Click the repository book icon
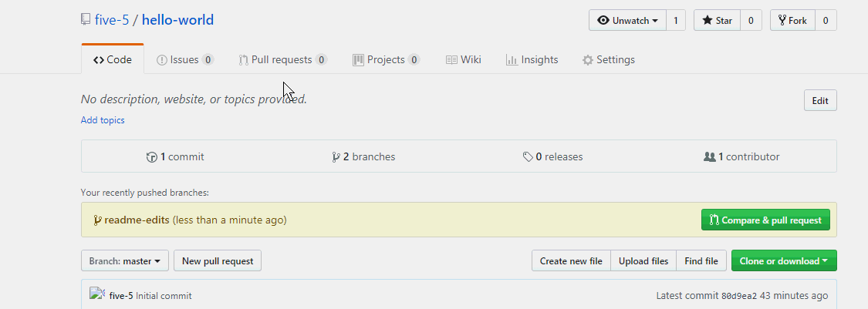This screenshot has height=309, width=868. 85,21
